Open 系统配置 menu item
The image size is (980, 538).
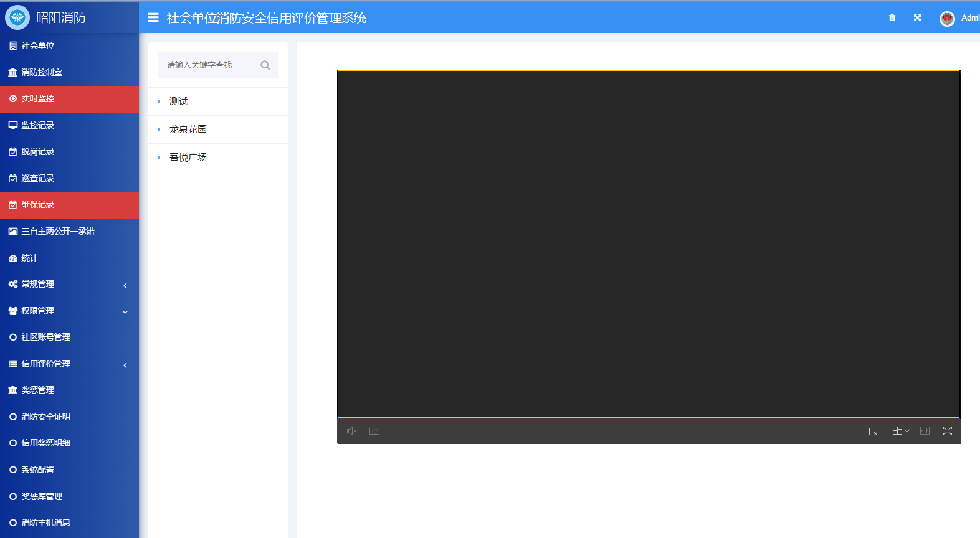pyautogui.click(x=69, y=470)
